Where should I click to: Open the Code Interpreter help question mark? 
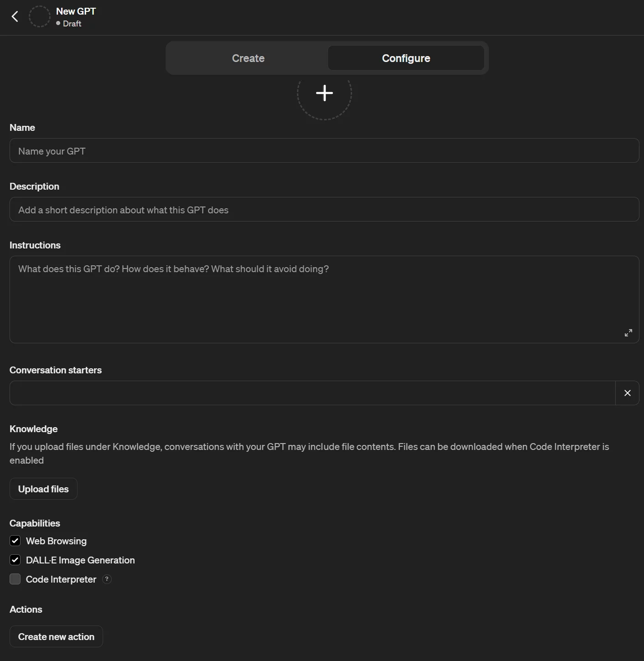pos(107,579)
